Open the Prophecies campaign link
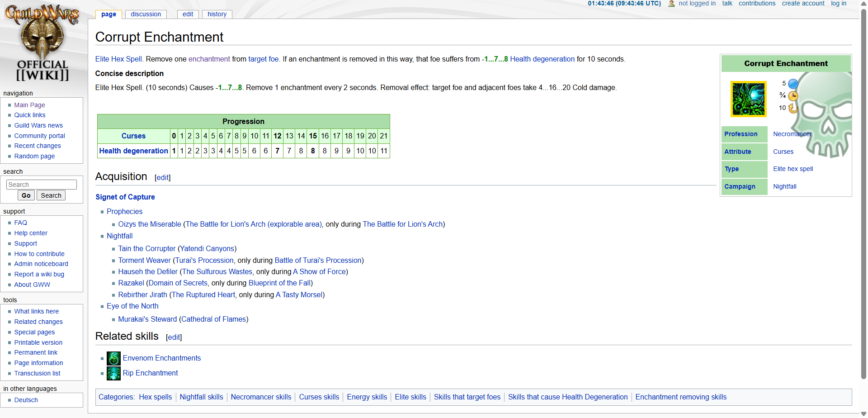 124,211
